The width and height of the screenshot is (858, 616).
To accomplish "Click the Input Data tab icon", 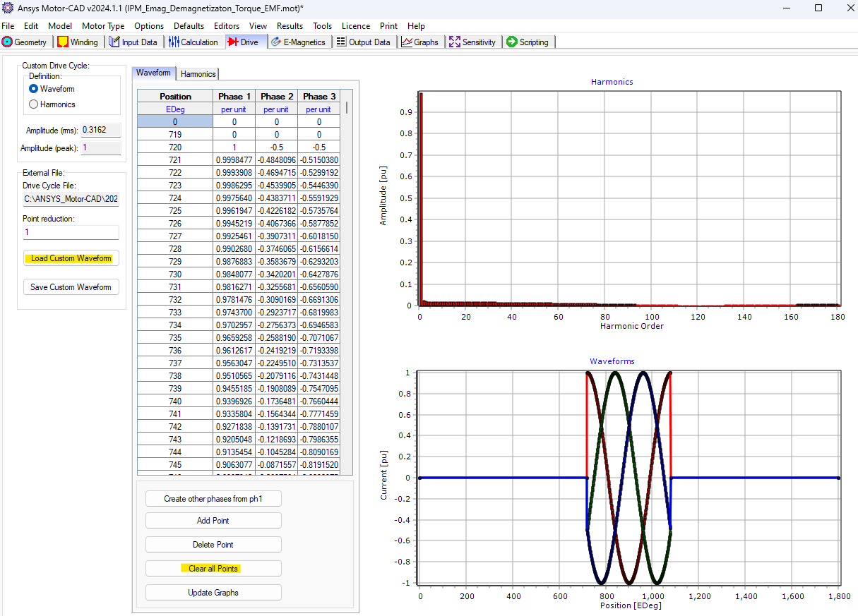I will coord(114,42).
